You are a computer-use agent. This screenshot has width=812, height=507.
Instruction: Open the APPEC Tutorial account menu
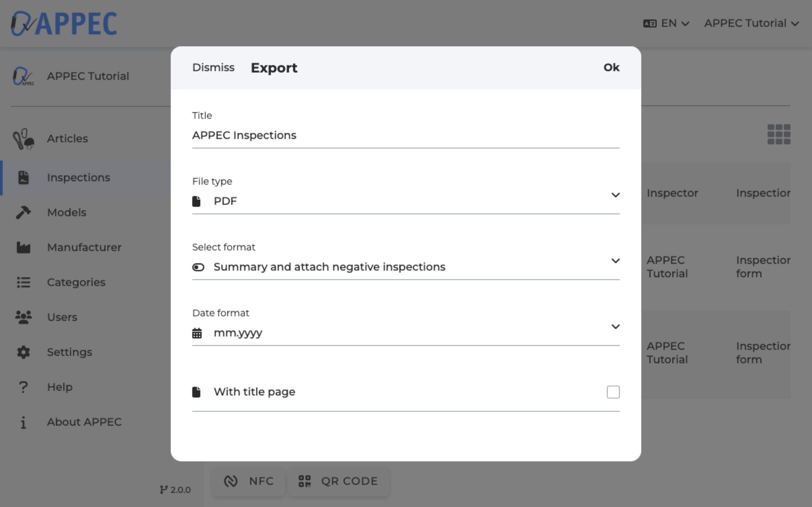click(x=751, y=23)
